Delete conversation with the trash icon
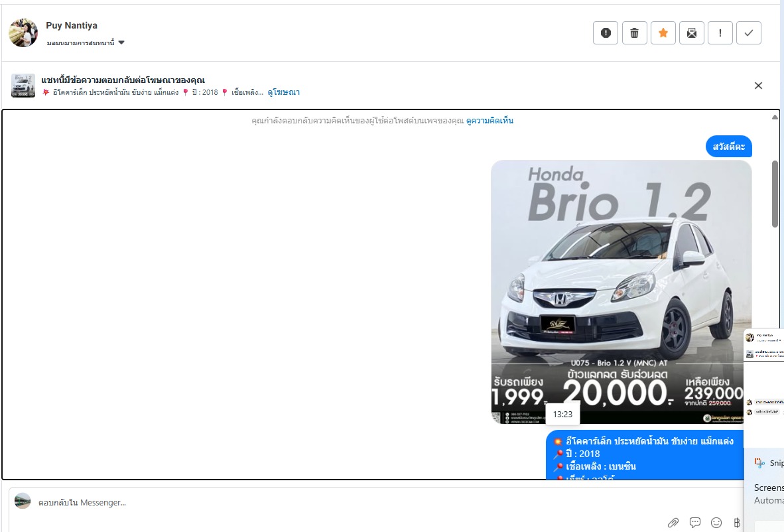The width and height of the screenshot is (784, 532). tap(635, 33)
